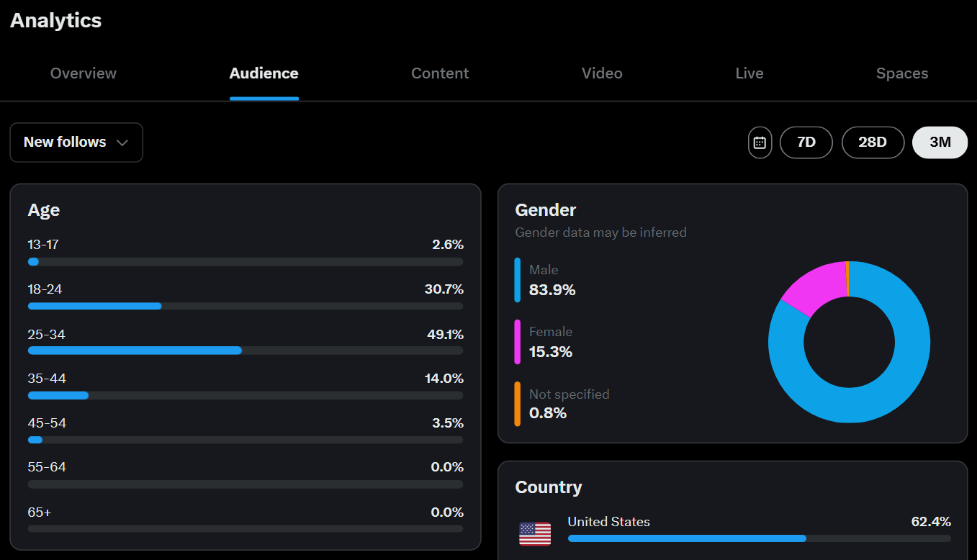Open the Content tab

[x=440, y=73]
